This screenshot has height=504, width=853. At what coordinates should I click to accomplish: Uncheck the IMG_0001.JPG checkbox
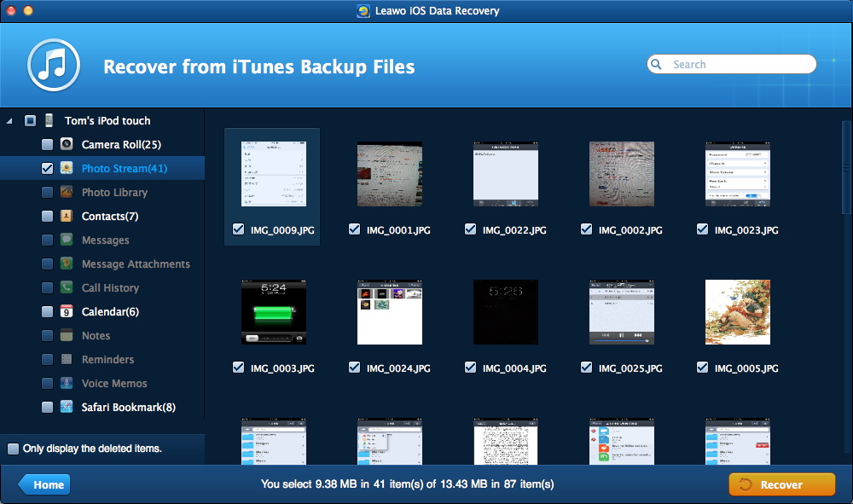354,229
